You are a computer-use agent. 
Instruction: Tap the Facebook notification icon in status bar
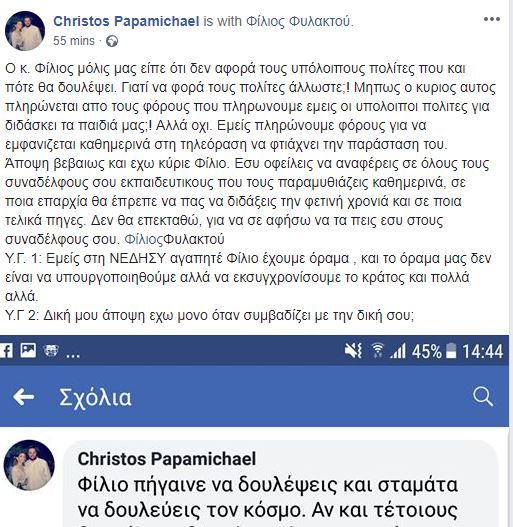click(6, 351)
